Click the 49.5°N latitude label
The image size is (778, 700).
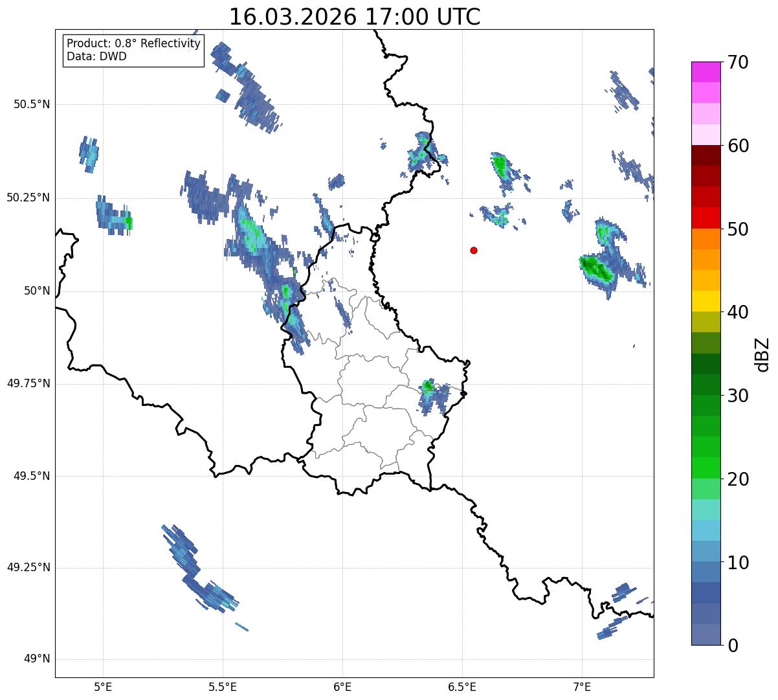[31, 476]
